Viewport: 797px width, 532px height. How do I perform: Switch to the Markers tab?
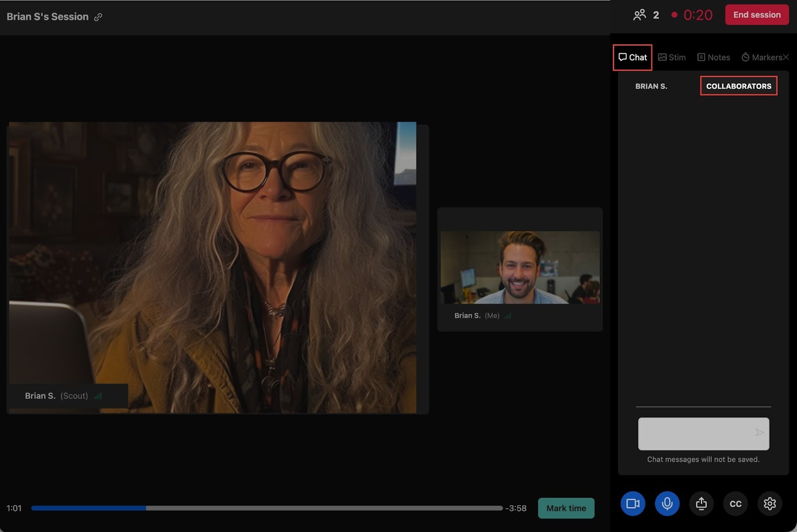pyautogui.click(x=762, y=57)
